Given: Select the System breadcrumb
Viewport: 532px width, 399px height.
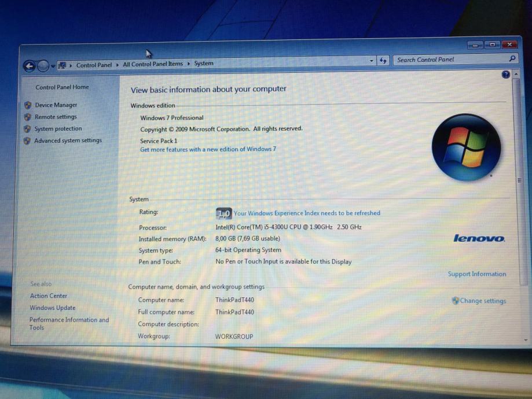Looking at the screenshot, I should pyautogui.click(x=204, y=63).
